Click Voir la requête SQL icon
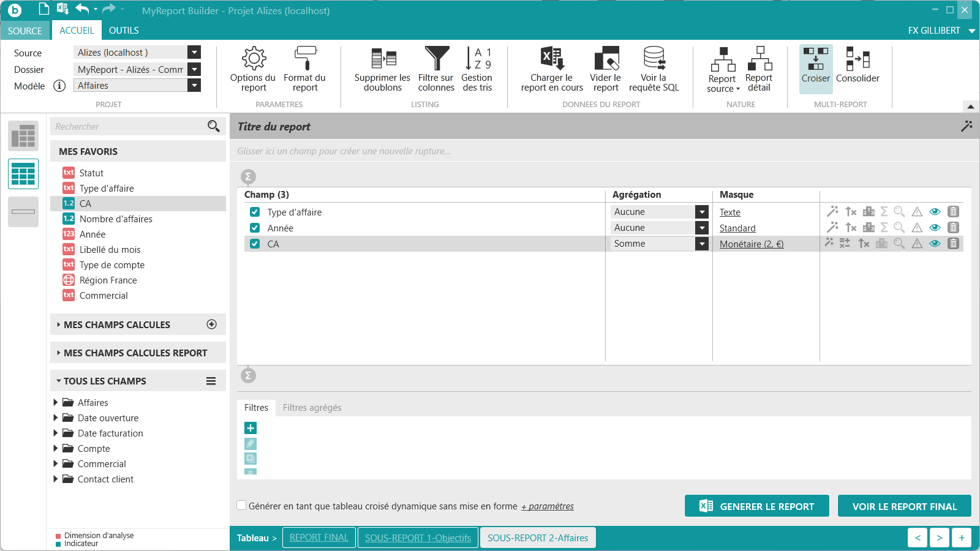 (654, 59)
